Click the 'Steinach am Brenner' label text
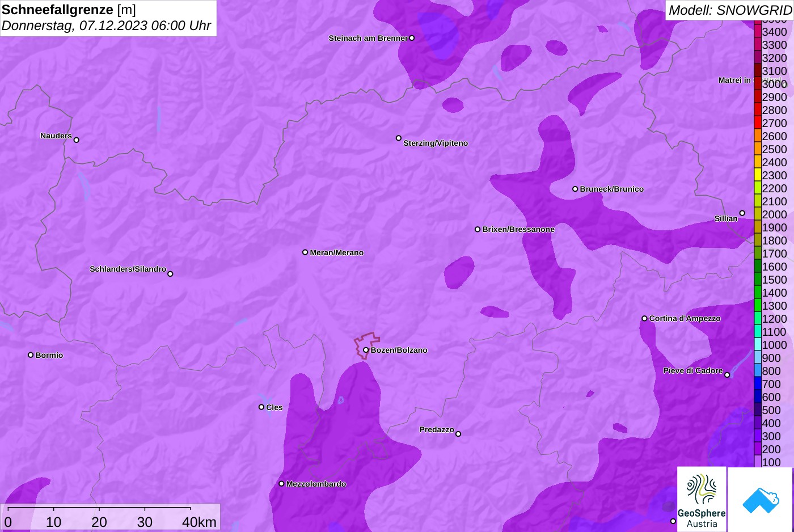The image size is (794, 532). pyautogui.click(x=368, y=38)
